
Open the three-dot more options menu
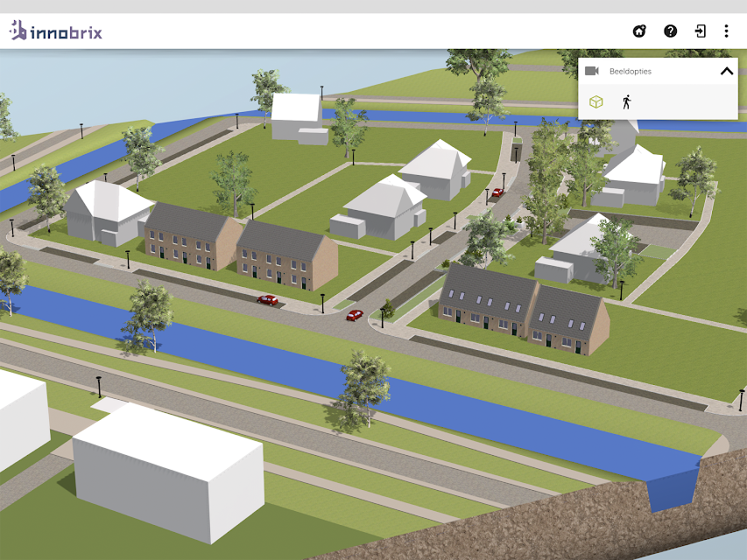point(726,31)
